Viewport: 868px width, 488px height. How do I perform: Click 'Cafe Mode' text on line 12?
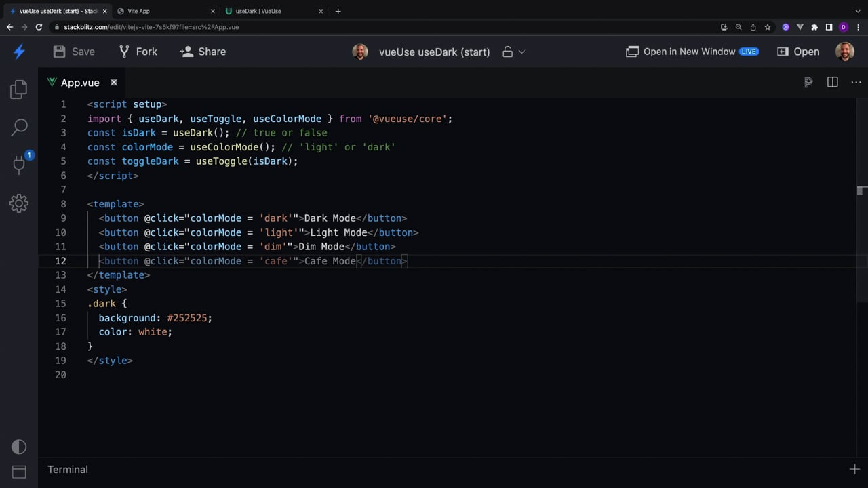pos(330,261)
